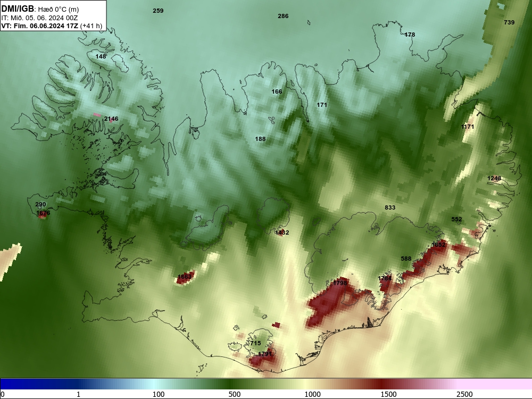This screenshot has width=532, height=399.
Task: Click the 1663 value label
Action: pos(185,277)
